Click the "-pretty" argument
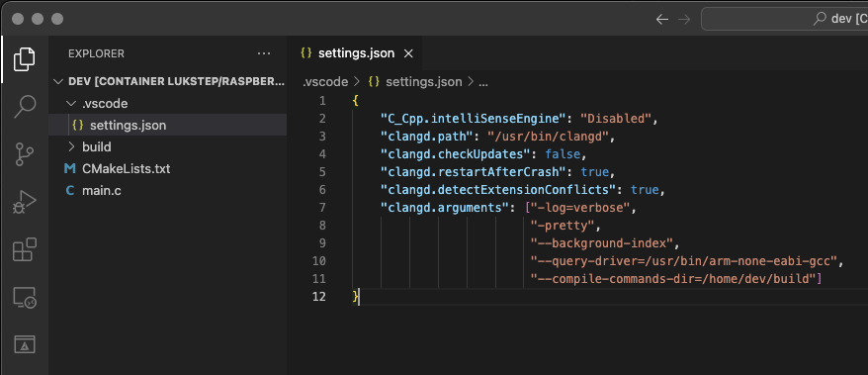 click(x=562, y=225)
